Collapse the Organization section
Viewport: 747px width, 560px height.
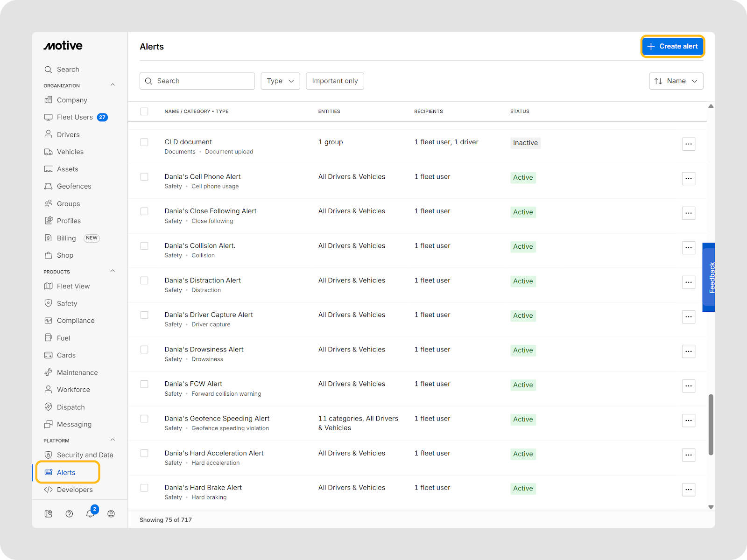point(113,85)
